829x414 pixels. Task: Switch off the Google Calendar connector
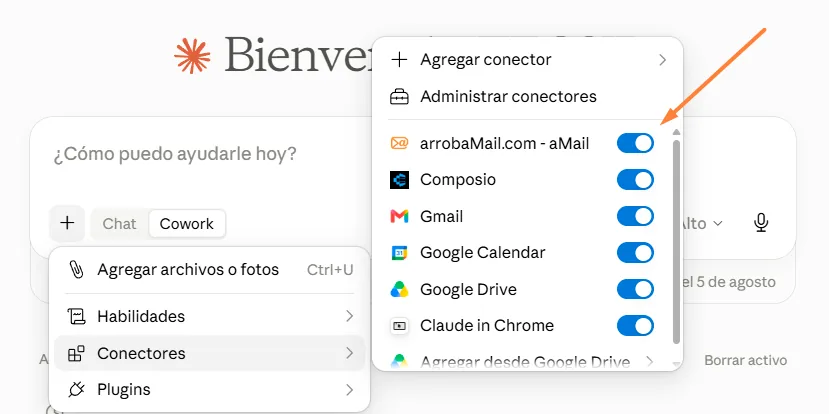pyautogui.click(x=635, y=253)
